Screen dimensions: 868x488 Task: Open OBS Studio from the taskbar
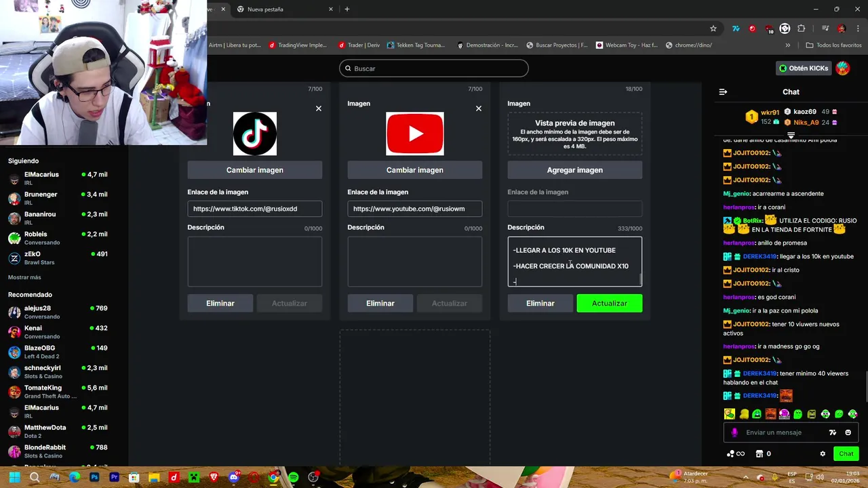313,478
